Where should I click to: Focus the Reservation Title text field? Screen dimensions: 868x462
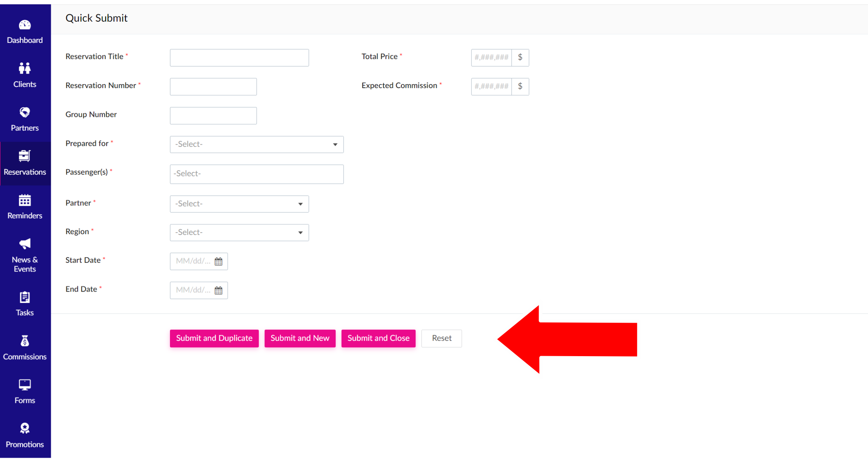pos(239,58)
